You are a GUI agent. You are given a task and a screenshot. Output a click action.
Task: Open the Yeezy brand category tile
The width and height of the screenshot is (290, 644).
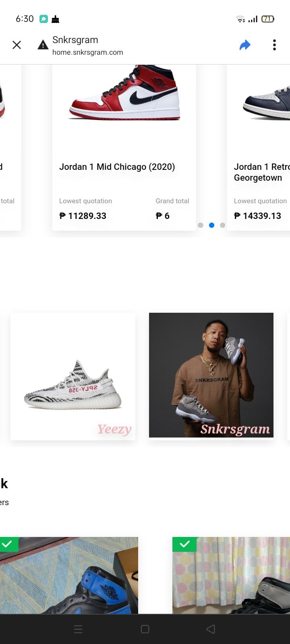73,376
